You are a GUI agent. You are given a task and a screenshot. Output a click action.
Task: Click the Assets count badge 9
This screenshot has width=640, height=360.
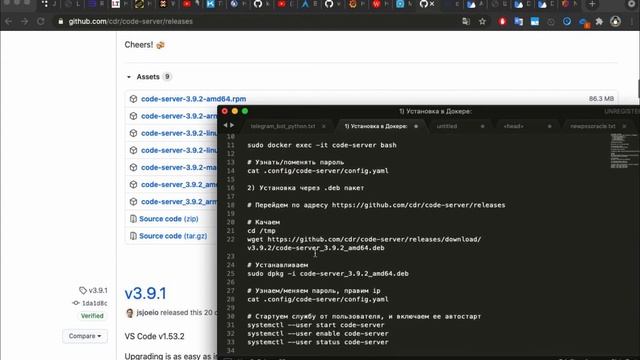167,77
